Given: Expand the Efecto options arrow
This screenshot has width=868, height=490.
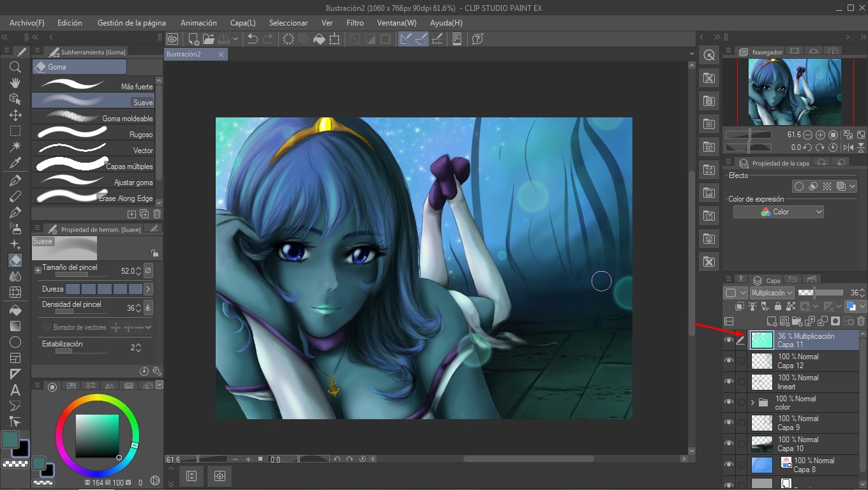Looking at the screenshot, I should 853,186.
